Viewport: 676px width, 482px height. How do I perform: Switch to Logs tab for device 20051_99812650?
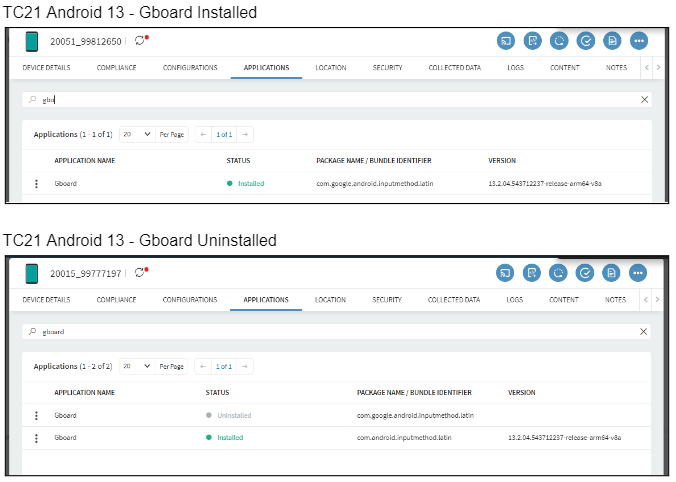pos(514,68)
